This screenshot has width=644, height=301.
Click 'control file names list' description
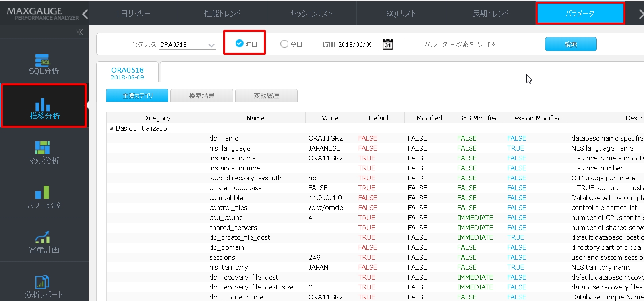point(604,208)
